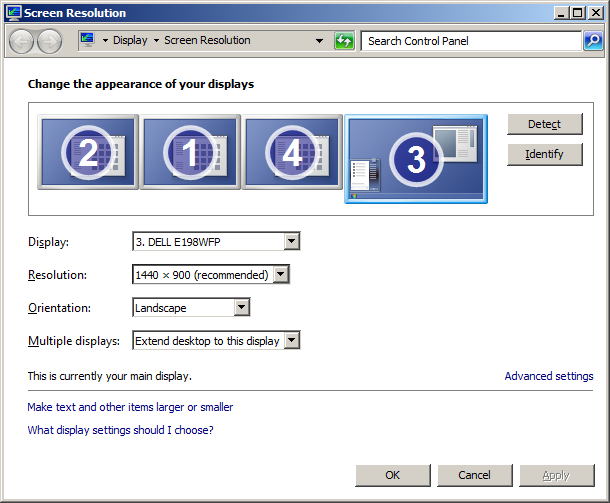Click 'This is currently your main display.' text
This screenshot has height=503, width=610.
(x=110, y=376)
